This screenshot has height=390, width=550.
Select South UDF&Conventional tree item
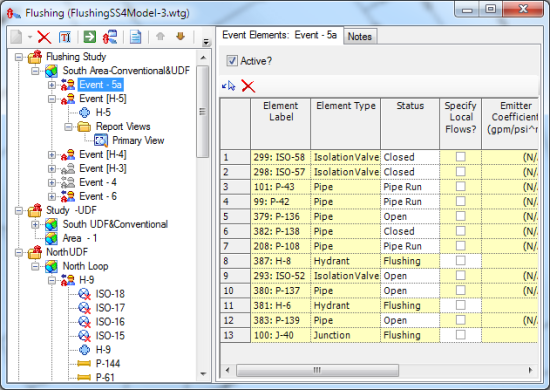click(x=115, y=224)
